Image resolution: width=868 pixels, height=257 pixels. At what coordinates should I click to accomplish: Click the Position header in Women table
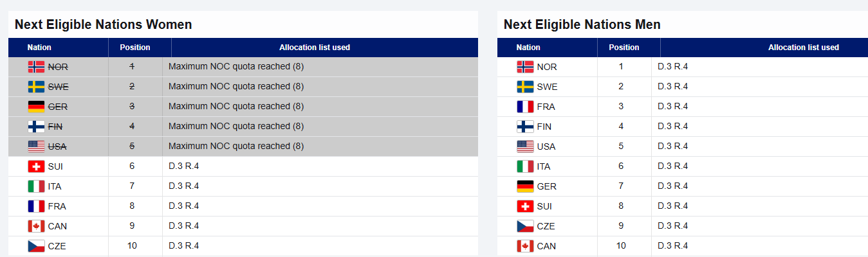(x=135, y=48)
